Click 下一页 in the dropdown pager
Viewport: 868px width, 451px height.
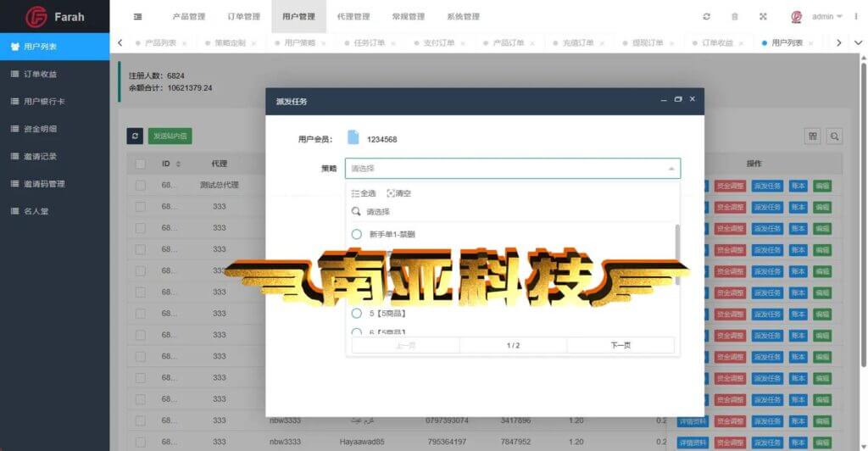click(620, 345)
